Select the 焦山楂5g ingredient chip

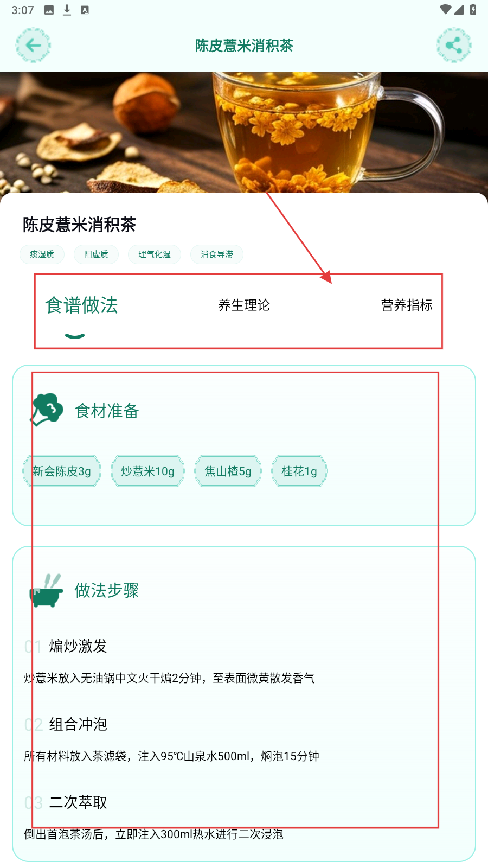(x=228, y=471)
